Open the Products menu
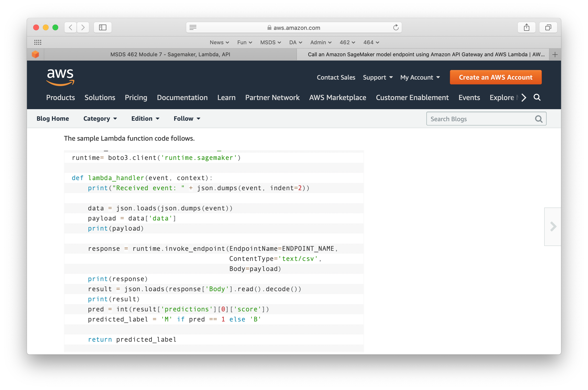Image resolution: width=588 pixels, height=390 pixels. 60,98
